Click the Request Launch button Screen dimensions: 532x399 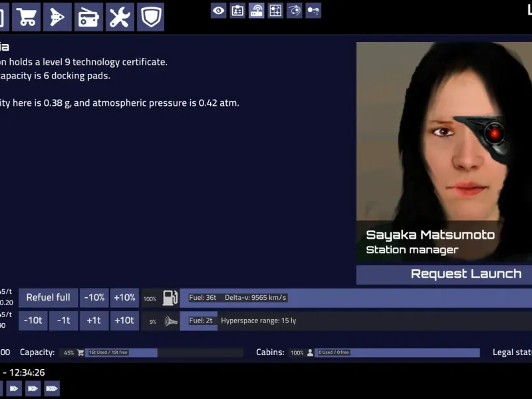click(444, 274)
